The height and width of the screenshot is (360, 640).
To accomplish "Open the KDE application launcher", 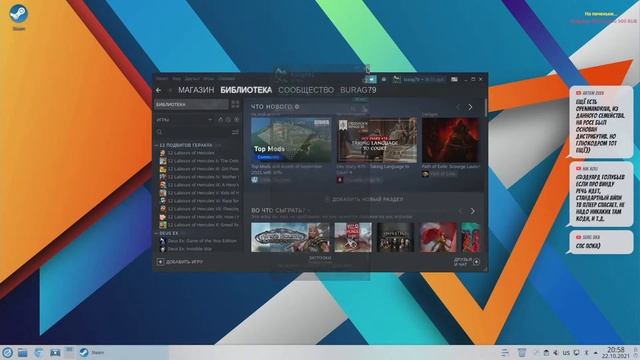I will (x=7, y=353).
